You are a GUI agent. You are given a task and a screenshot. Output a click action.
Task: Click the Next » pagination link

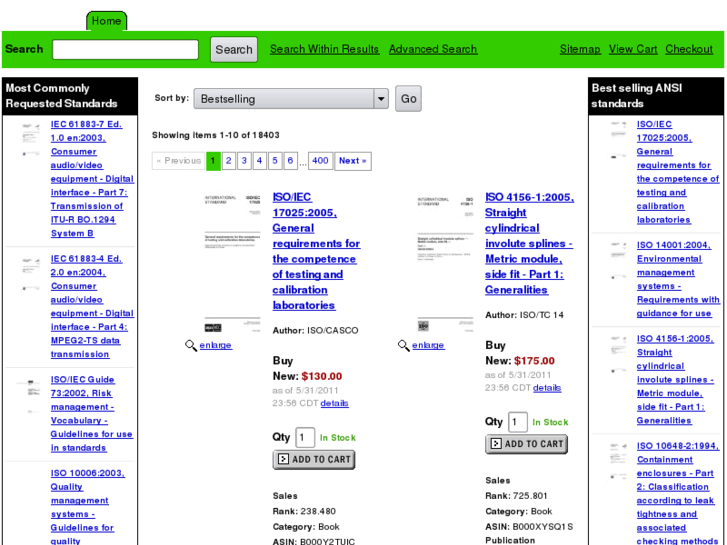pos(353,161)
